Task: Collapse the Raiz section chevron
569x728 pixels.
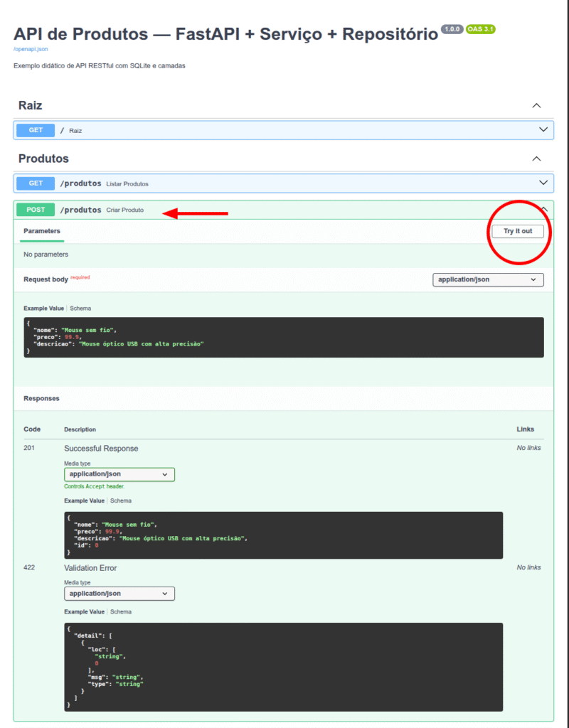Action: point(537,105)
